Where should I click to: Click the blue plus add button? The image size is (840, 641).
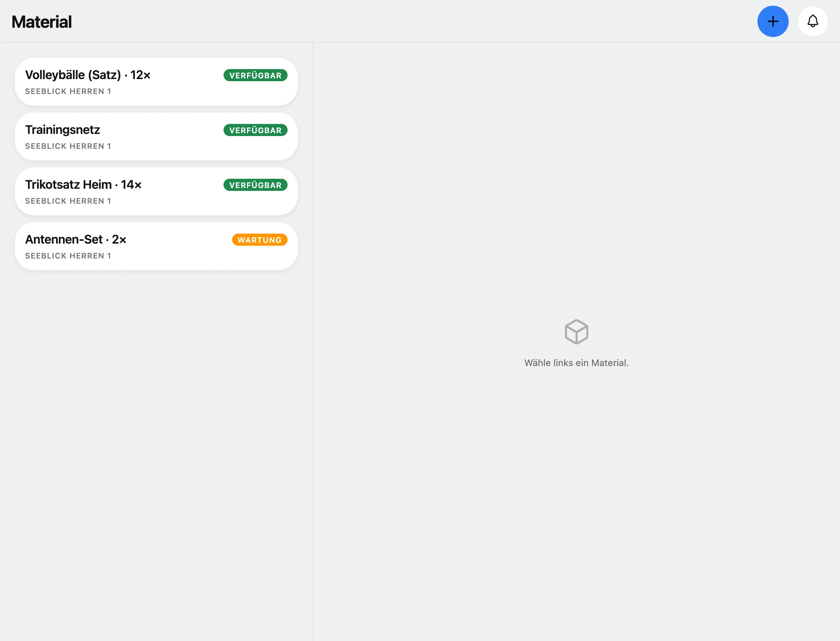pos(772,21)
